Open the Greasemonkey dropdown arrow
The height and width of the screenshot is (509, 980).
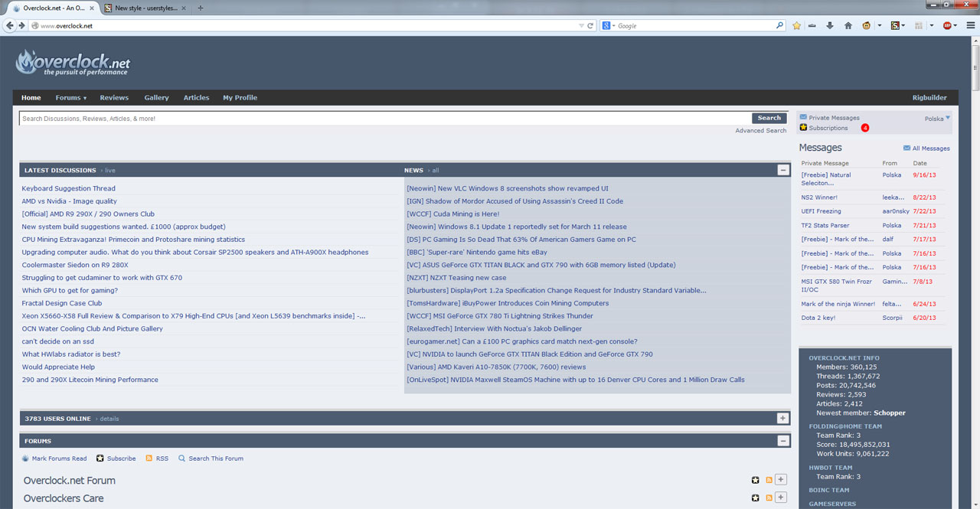click(x=879, y=25)
